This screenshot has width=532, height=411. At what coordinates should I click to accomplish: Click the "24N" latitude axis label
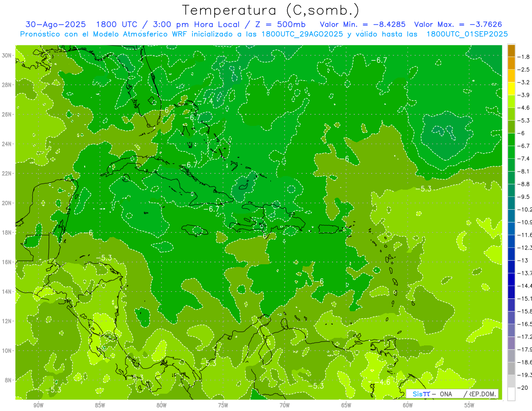[x=7, y=144]
